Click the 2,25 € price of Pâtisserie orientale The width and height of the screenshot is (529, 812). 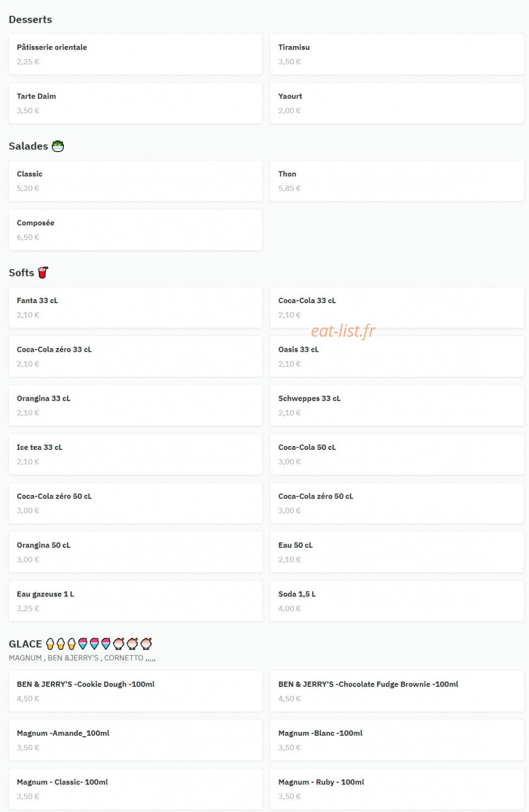click(28, 62)
